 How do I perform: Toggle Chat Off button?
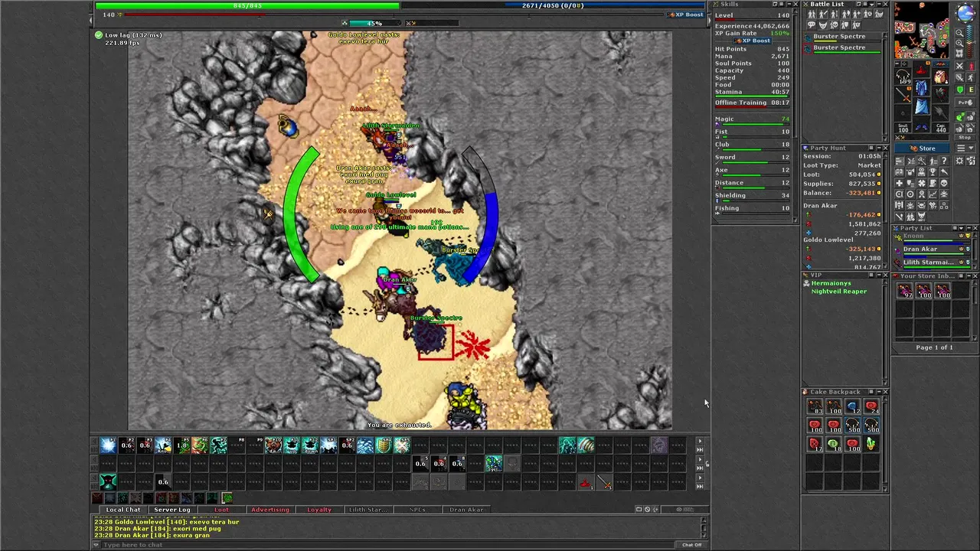pyautogui.click(x=691, y=545)
